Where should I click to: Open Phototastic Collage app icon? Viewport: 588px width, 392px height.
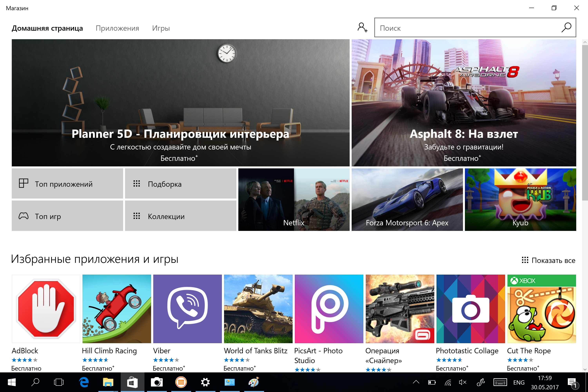[x=471, y=309]
